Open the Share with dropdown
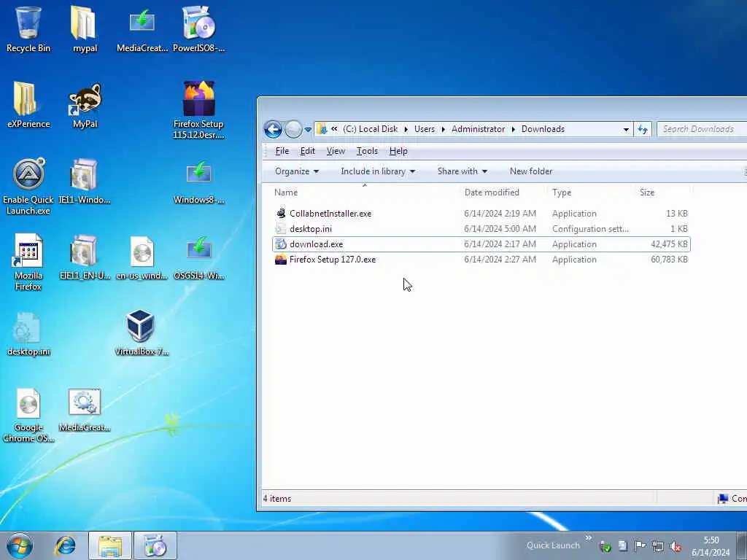747x560 pixels. click(x=462, y=171)
